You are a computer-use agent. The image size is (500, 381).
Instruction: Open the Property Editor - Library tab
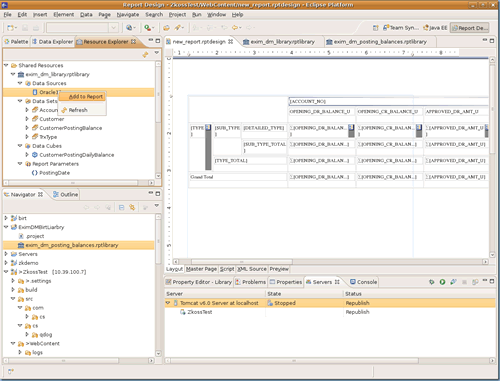[199, 282]
